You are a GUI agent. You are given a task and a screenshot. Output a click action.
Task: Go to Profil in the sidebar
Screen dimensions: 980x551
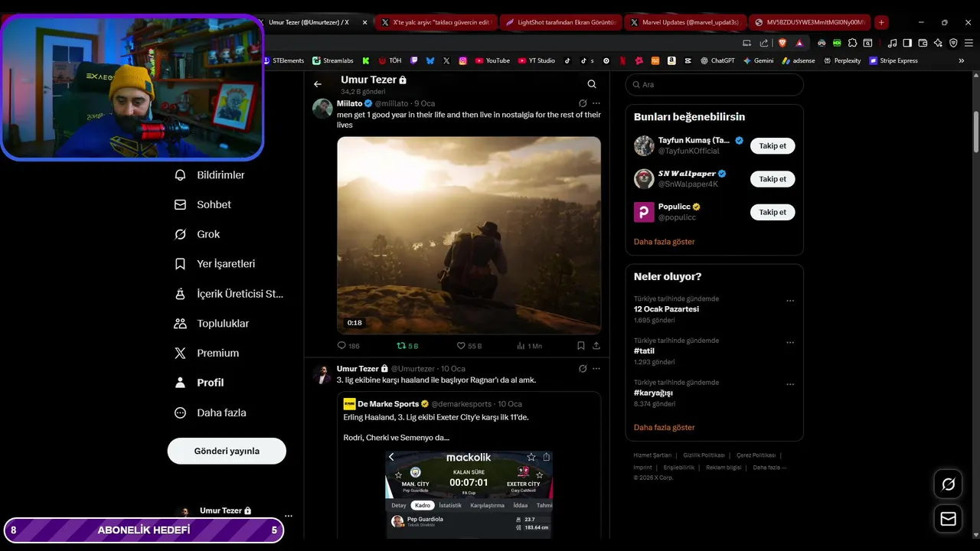(x=199, y=383)
